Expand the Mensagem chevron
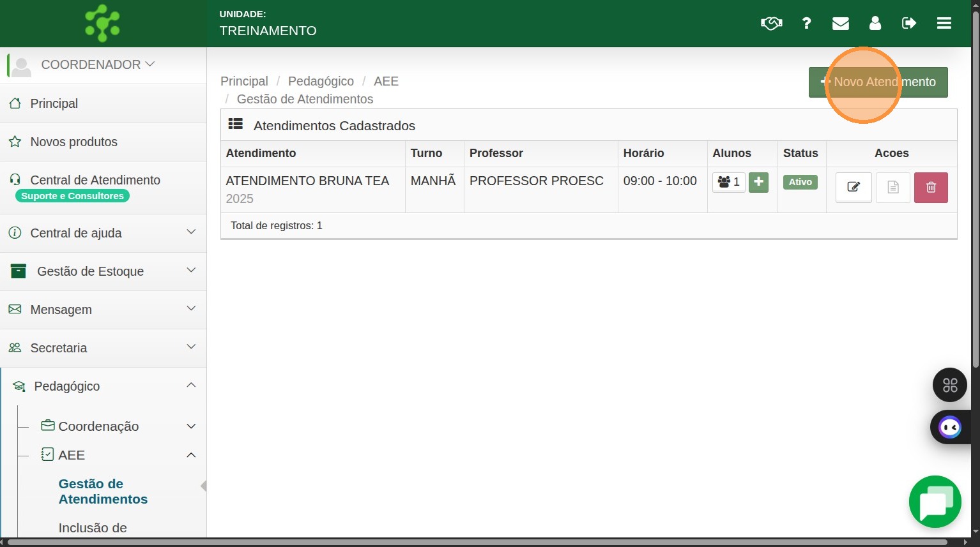 tap(191, 308)
